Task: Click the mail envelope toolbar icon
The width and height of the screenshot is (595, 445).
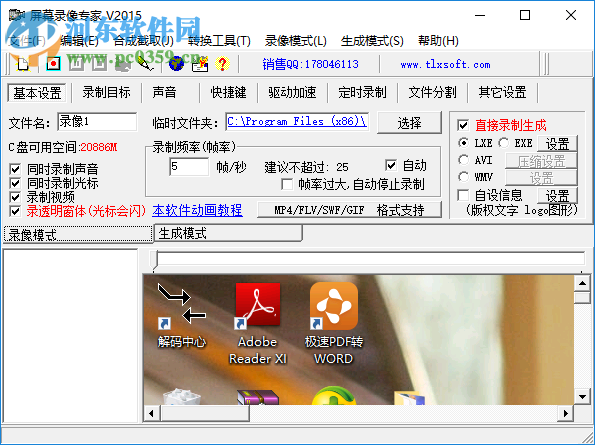Action: (200, 64)
